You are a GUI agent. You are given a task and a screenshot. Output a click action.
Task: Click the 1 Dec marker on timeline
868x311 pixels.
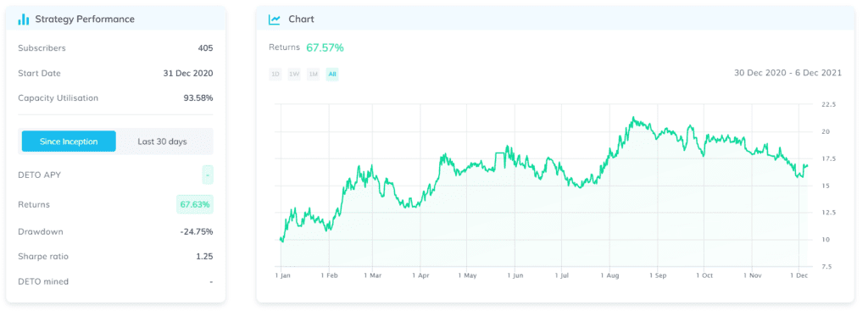click(x=798, y=275)
